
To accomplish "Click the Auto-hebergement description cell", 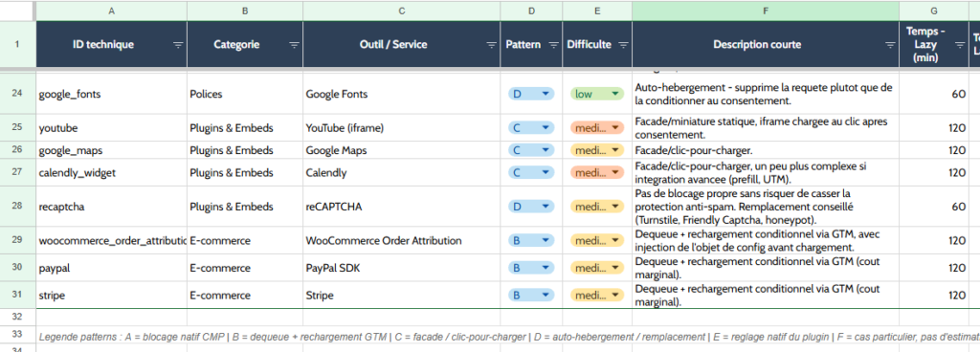I will pos(766,94).
